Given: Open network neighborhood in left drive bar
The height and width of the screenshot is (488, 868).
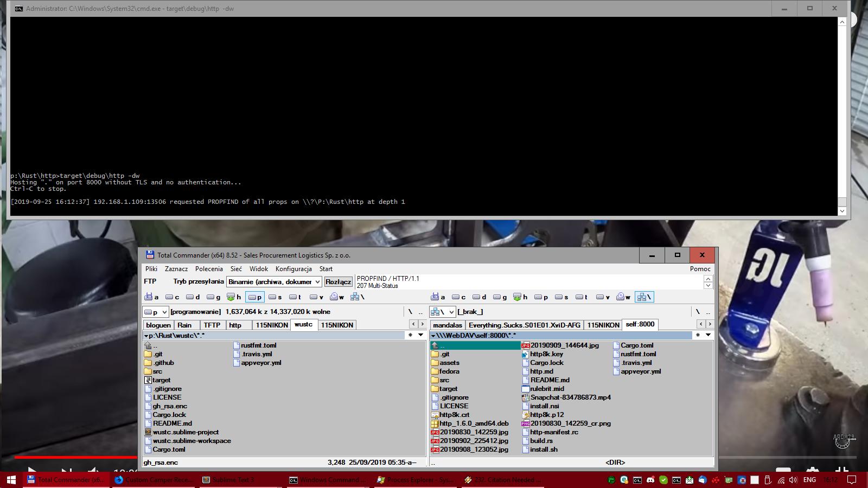Looking at the screenshot, I should pos(357,297).
